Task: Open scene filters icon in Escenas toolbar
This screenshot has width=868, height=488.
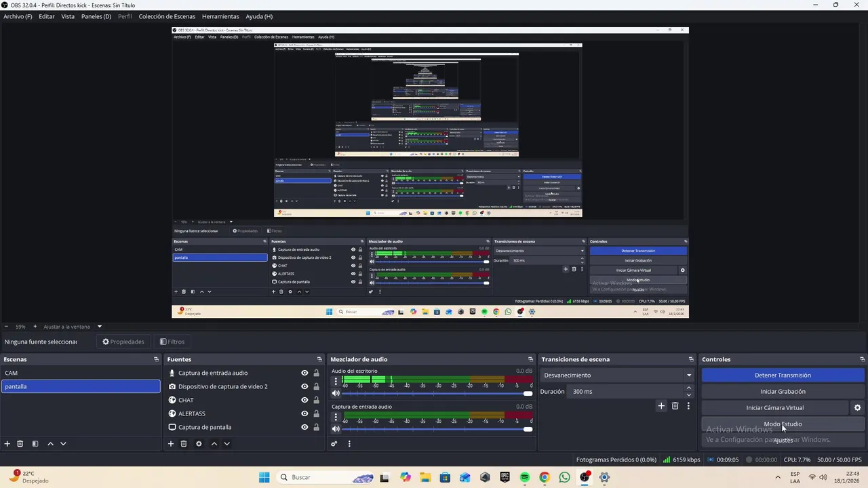Action: tap(35, 444)
